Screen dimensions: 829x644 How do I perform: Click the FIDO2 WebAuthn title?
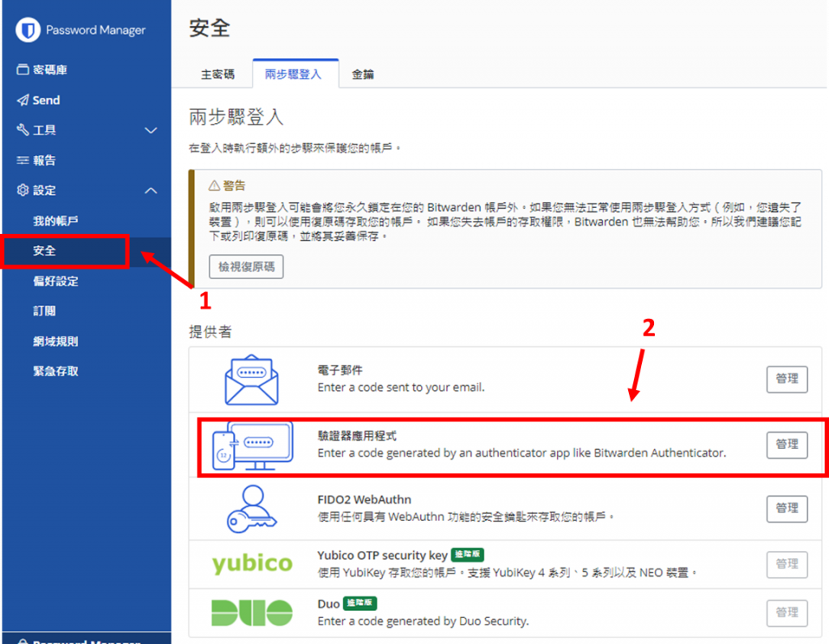[364, 500]
